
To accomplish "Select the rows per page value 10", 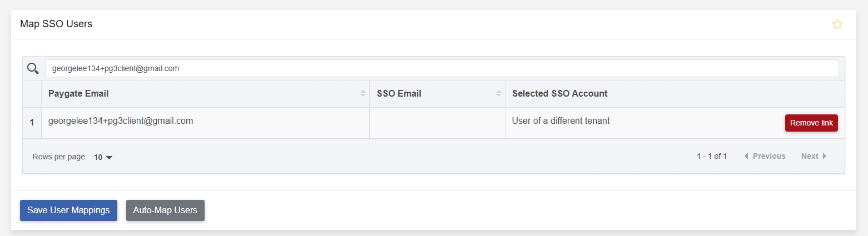I will (x=98, y=157).
